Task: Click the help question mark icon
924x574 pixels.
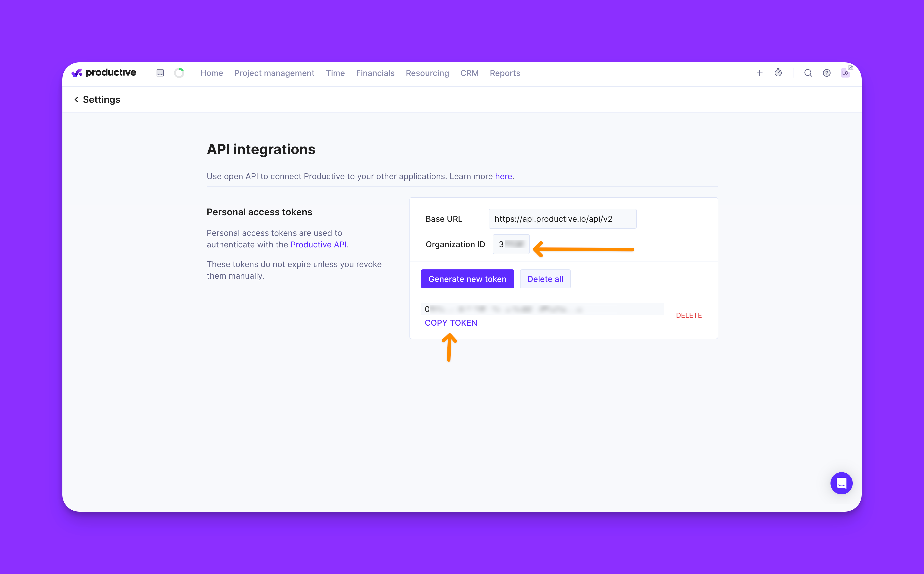Action: click(826, 73)
